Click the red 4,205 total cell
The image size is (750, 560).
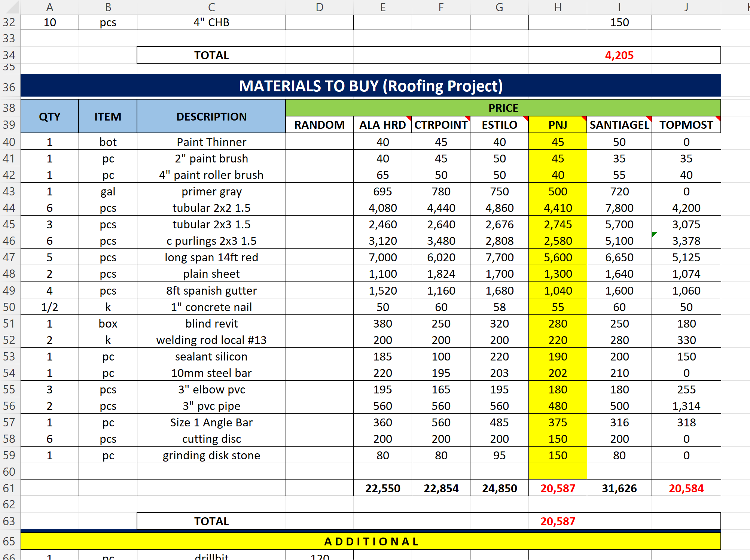[619, 55]
